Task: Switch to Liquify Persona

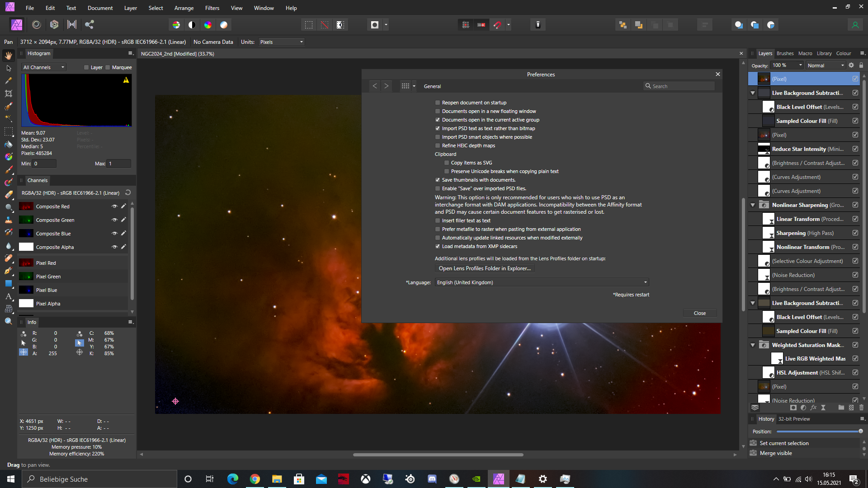Action: click(37, 25)
